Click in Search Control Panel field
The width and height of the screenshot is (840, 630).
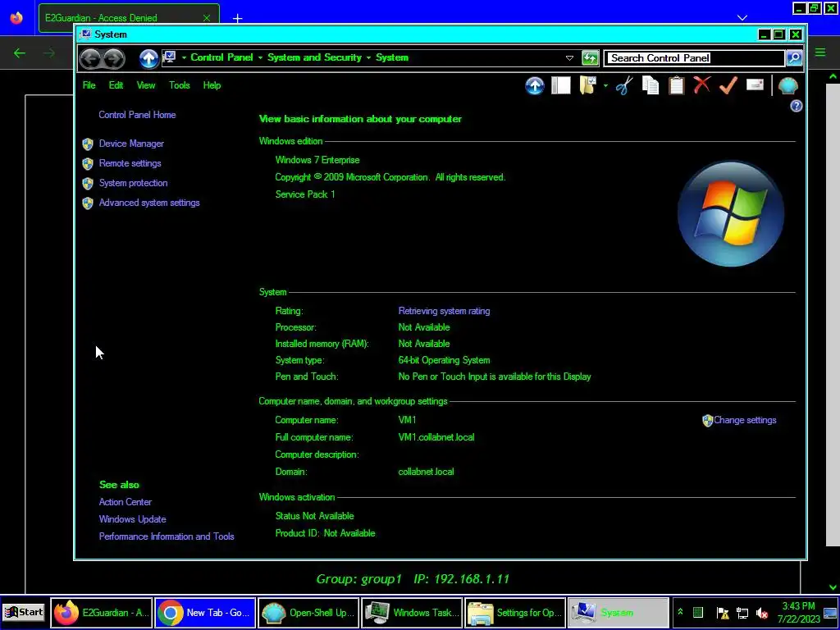click(694, 58)
